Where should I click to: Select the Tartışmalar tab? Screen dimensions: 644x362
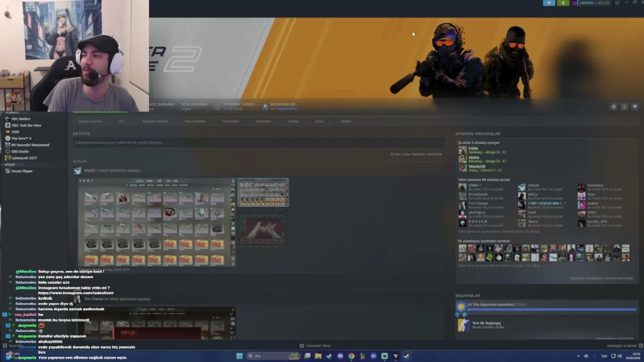point(231,121)
